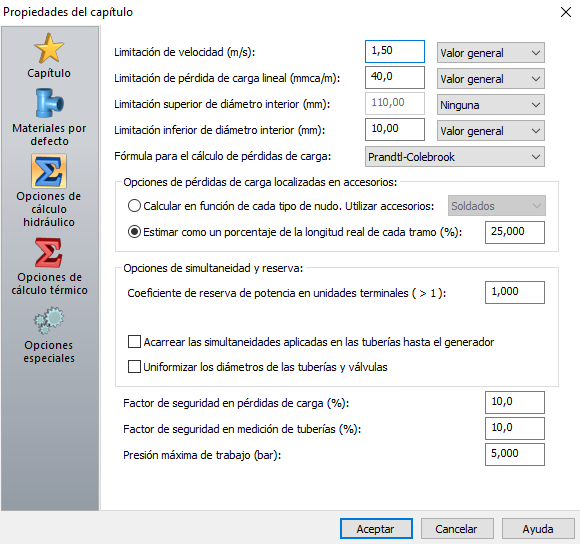Click the upper diameter field 110,00
The height and width of the screenshot is (544, 580).
[x=395, y=103]
